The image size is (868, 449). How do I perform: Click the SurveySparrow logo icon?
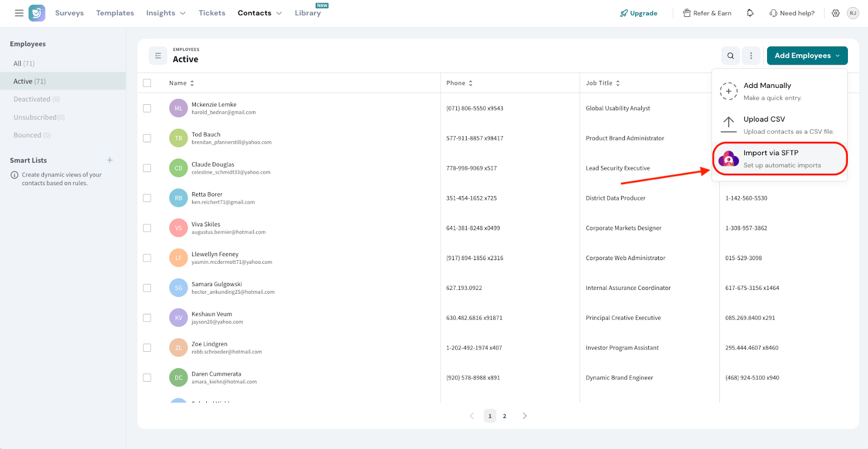(37, 13)
